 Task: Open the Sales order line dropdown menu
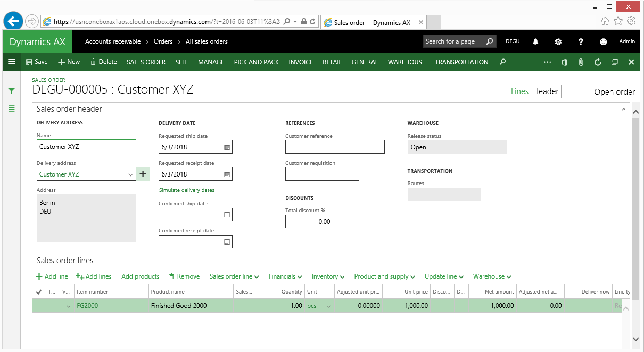click(234, 276)
